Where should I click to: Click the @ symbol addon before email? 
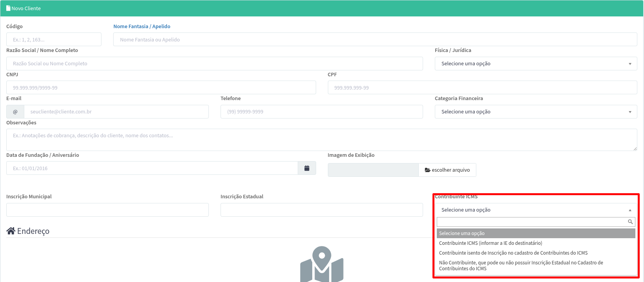15,112
